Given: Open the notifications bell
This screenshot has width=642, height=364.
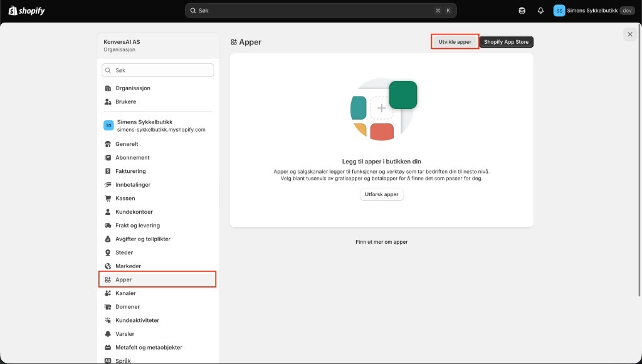Looking at the screenshot, I should pos(540,11).
